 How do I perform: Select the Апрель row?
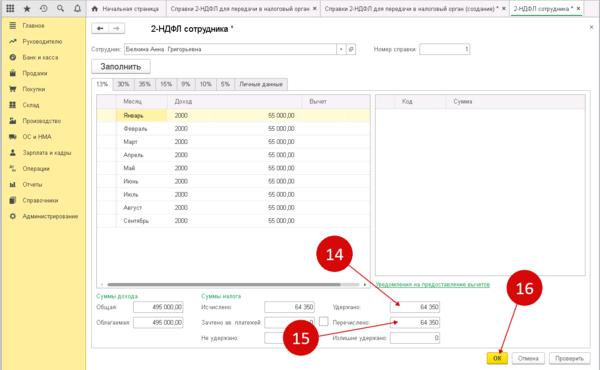click(233, 155)
